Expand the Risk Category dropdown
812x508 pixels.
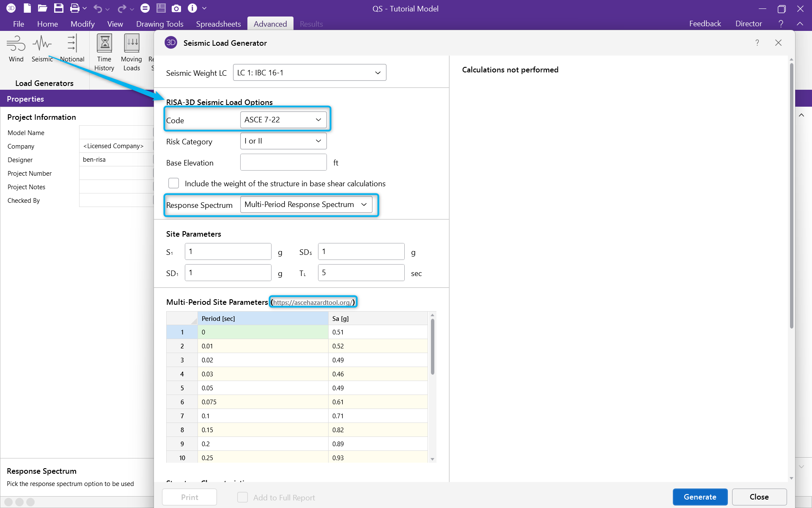(283, 141)
